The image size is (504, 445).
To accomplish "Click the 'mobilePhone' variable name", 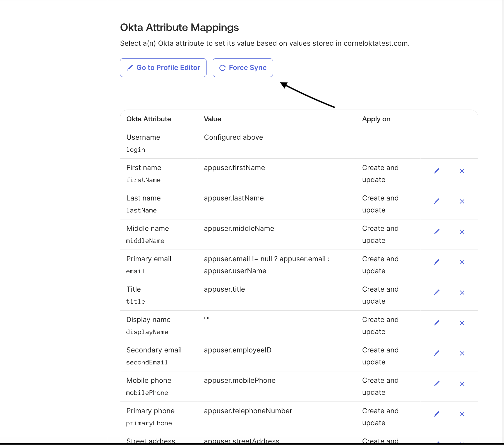I will (x=147, y=393).
